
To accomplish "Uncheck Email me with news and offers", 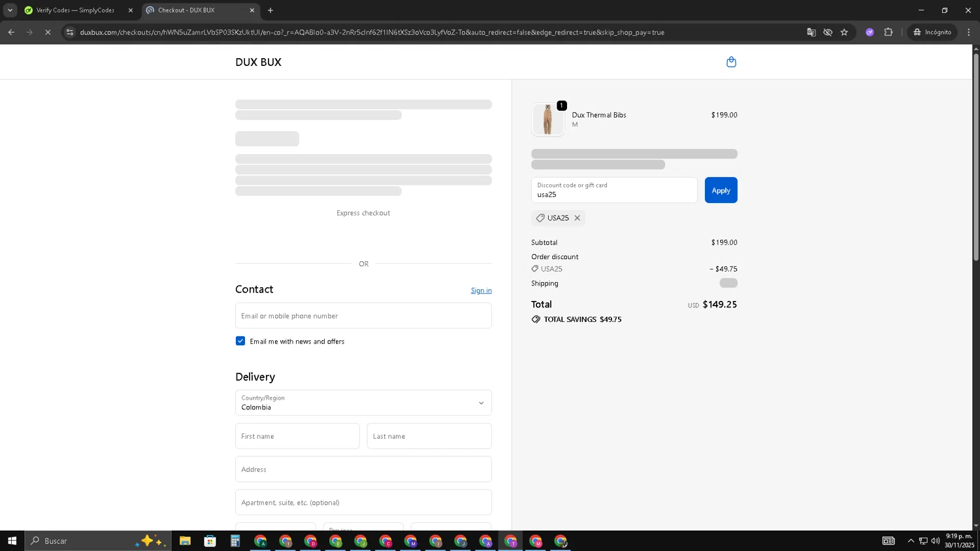I will [x=240, y=341].
